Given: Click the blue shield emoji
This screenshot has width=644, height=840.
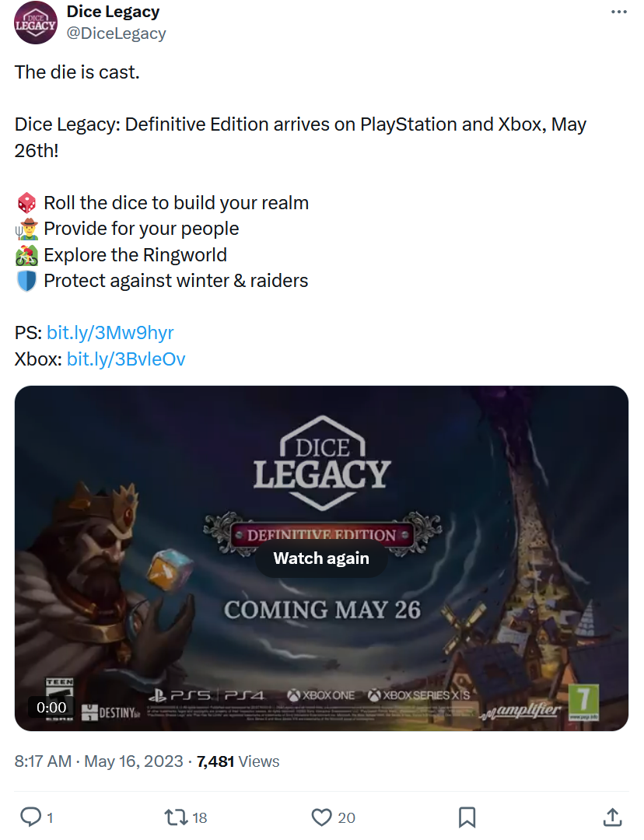Looking at the screenshot, I should pos(26,281).
